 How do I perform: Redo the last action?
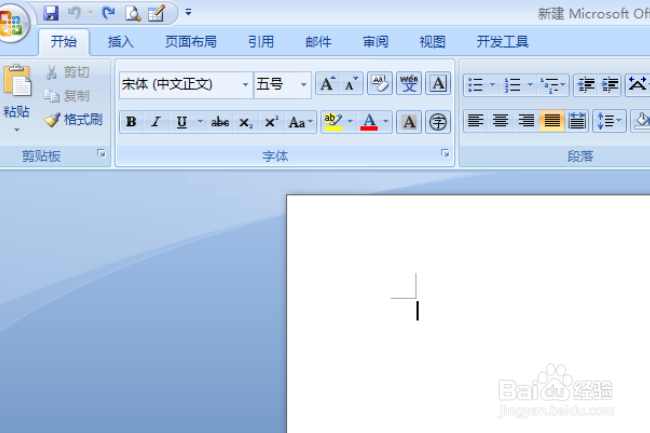pos(108,13)
